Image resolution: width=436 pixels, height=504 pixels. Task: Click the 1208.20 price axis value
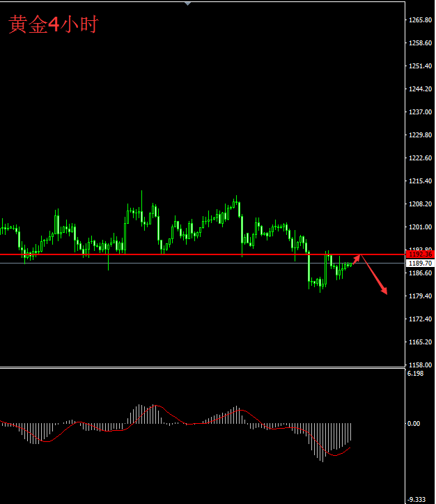[x=420, y=204]
